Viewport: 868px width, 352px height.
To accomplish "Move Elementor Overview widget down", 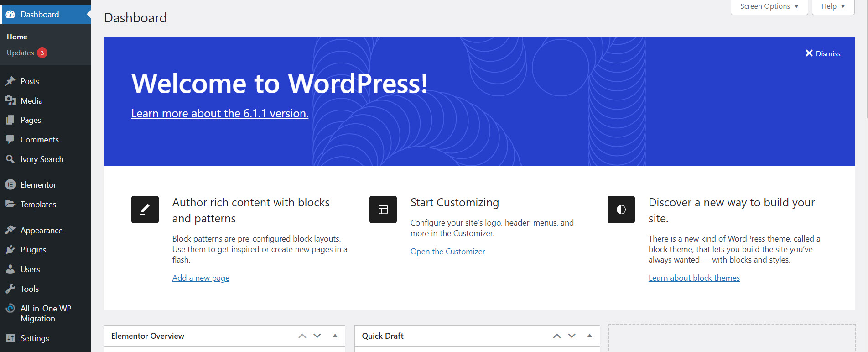I will tap(317, 336).
